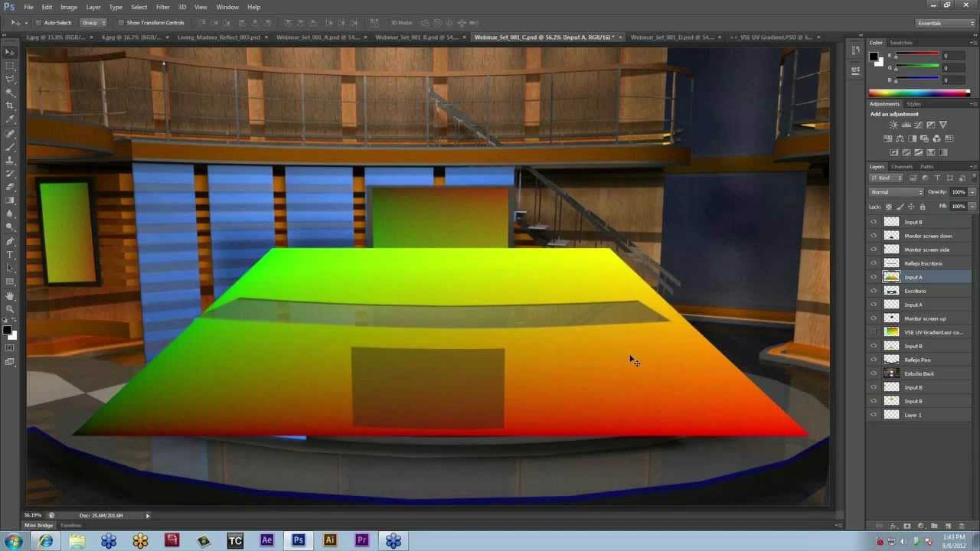Screen dimensions: 980x551
Task: Open the Kind layer filter dropdown
Action: pos(886,178)
